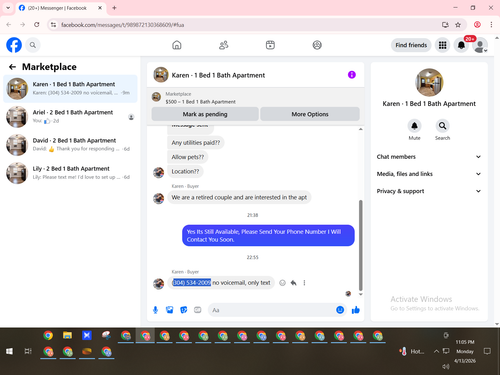Open the Chrome three-dot menu
The width and height of the screenshot is (500, 375).
click(491, 25)
